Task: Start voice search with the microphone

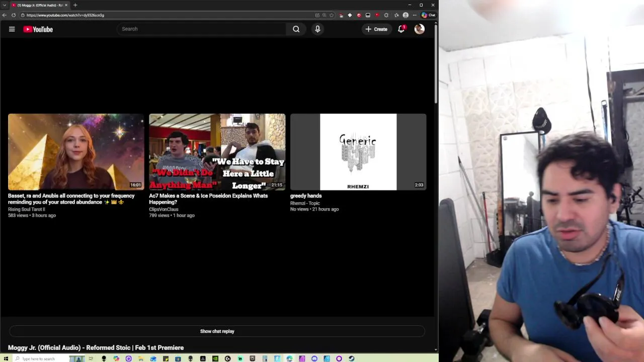Action: point(317,29)
